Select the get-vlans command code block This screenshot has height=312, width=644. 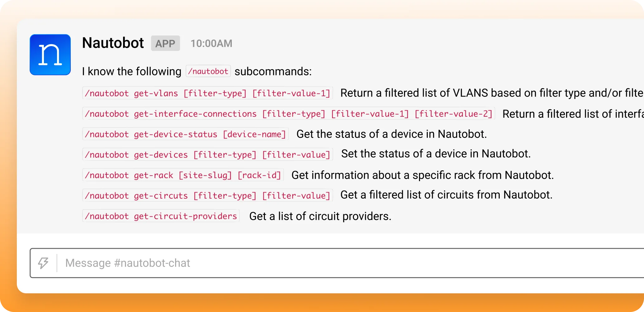coord(208,93)
